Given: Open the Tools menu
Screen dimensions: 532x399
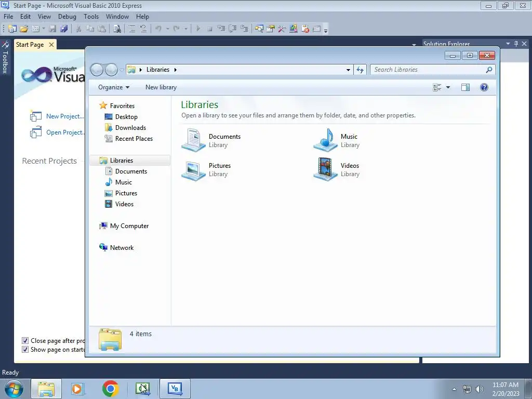Looking at the screenshot, I should pos(91,16).
